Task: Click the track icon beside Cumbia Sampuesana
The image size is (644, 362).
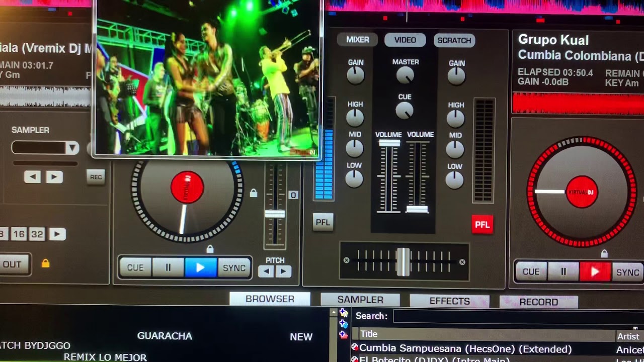Action: click(355, 347)
